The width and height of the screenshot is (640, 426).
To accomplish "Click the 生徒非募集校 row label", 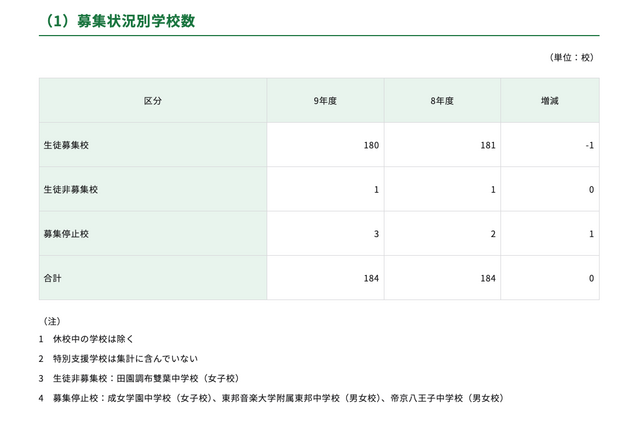I will click(x=71, y=190).
